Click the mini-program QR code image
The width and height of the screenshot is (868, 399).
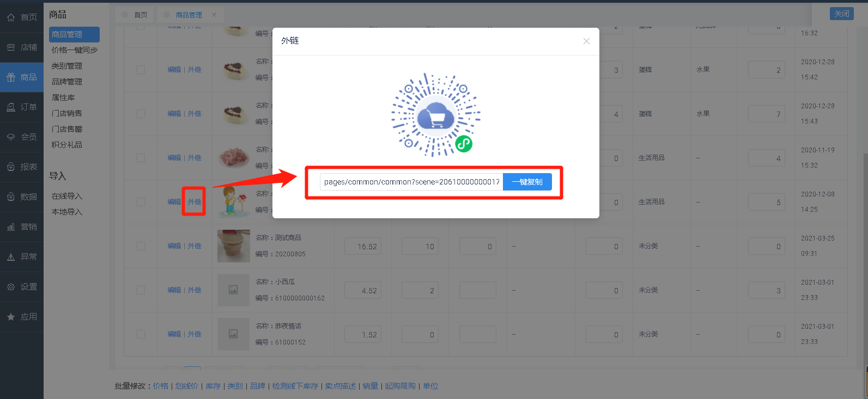pyautogui.click(x=436, y=115)
